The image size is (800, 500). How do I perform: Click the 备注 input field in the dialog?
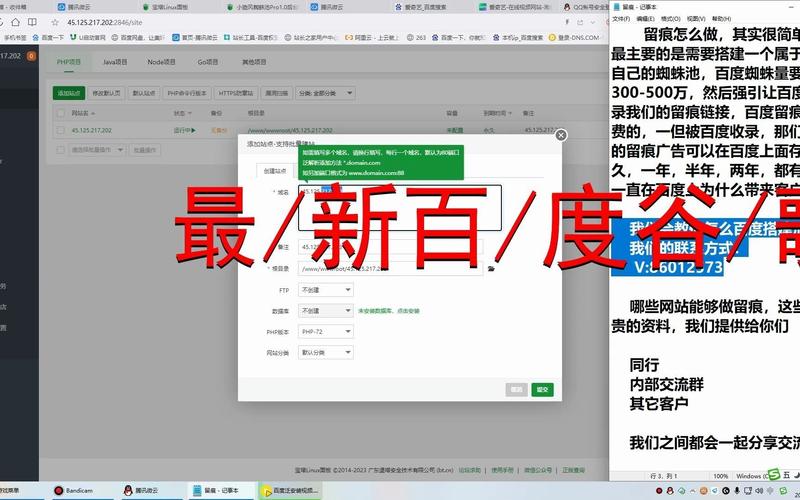pos(390,247)
